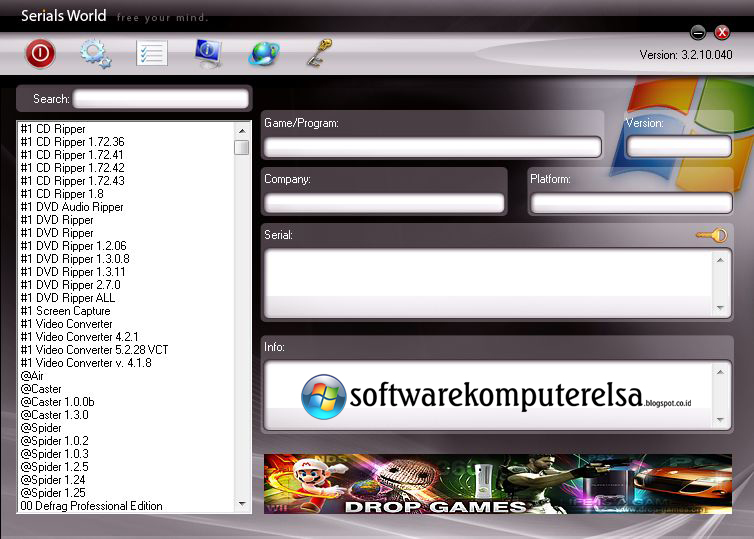Select '#1 DVD Ripper 1.3.0.8' entry
The width and height of the screenshot is (754, 539).
pos(75,259)
